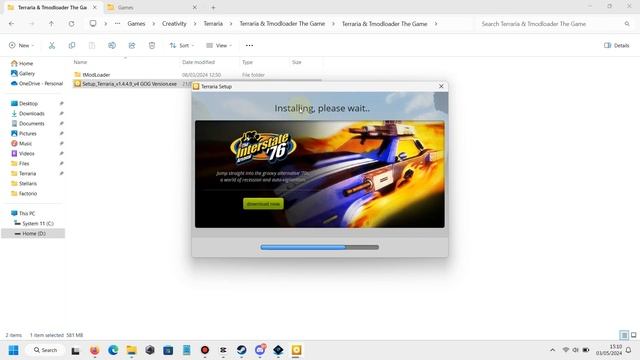
Task: Click the Type column header
Action: (247, 62)
